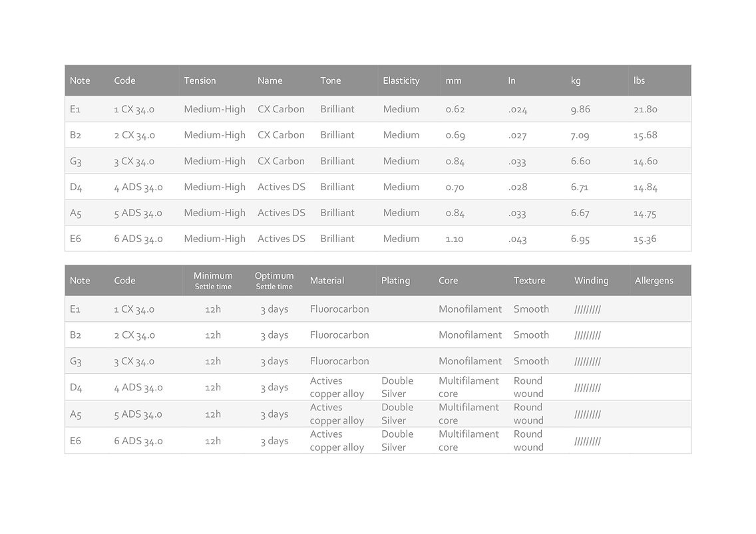Click D4 row Actives copper alloy cell
This screenshot has height=534, width=756.
(x=337, y=387)
